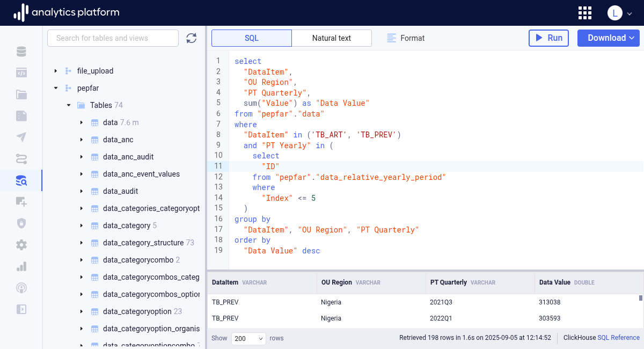The width and height of the screenshot is (644, 349).
Task: Refresh the tables and views list
Action: tap(192, 38)
